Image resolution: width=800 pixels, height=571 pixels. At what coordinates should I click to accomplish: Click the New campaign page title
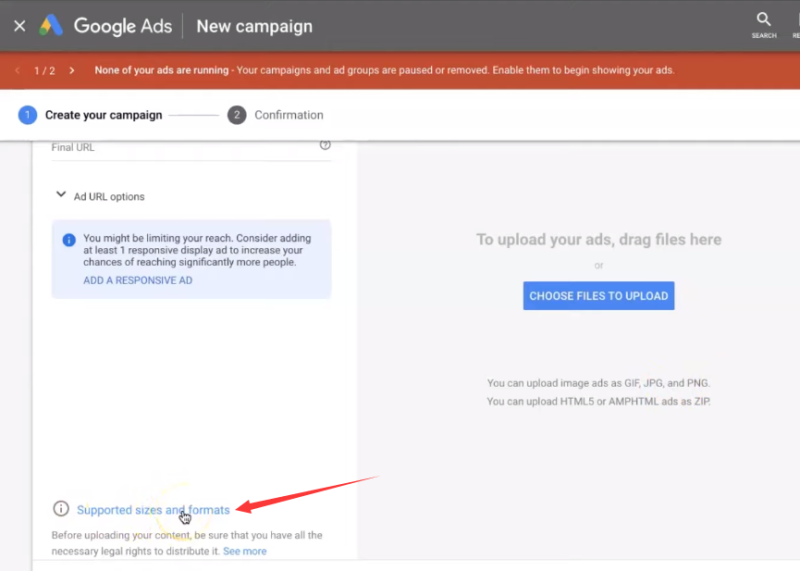click(254, 26)
